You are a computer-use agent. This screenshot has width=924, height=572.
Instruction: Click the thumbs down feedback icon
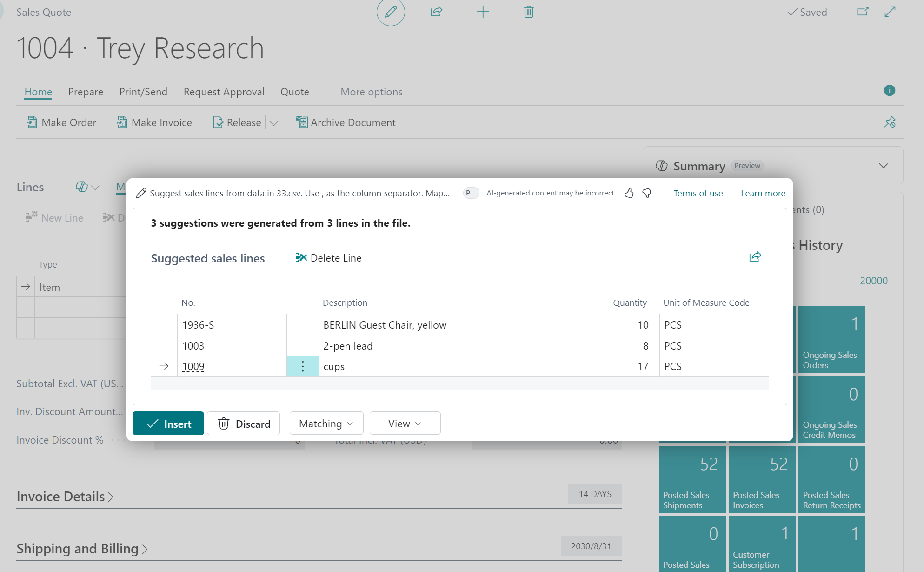[647, 193]
